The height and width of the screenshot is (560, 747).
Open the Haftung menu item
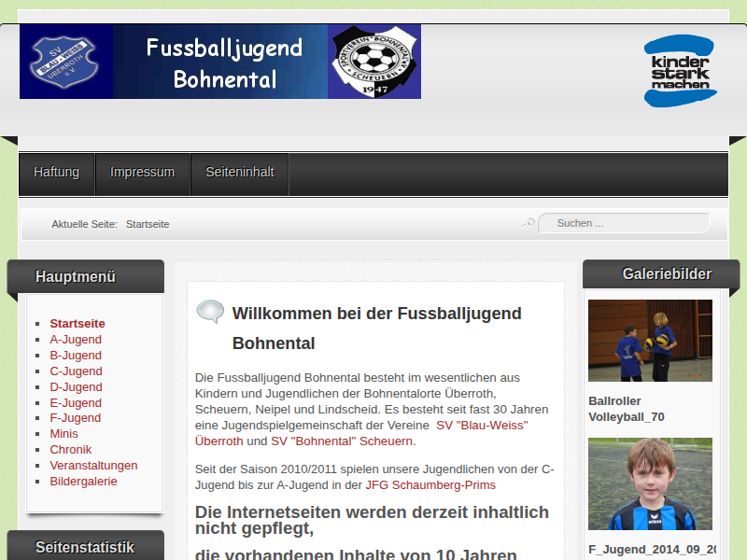point(57,173)
